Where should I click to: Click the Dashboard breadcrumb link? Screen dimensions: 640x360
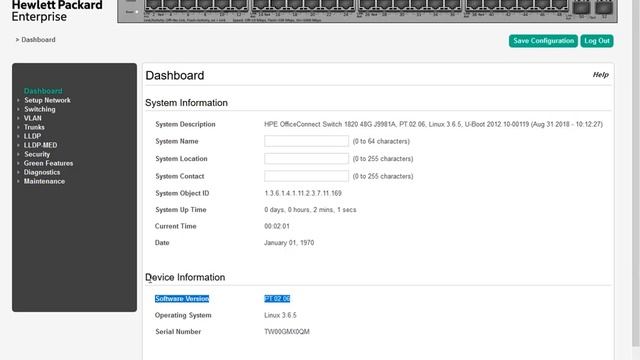38,40
